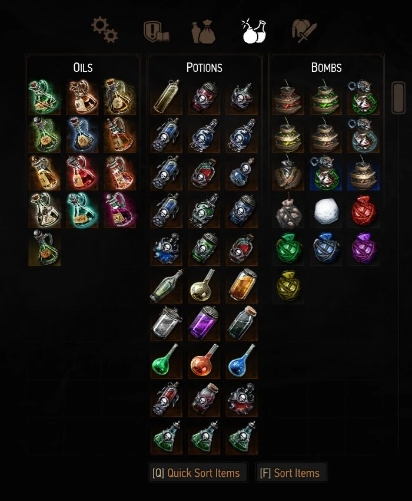Select the armor and sword equipment tab

coord(304,31)
